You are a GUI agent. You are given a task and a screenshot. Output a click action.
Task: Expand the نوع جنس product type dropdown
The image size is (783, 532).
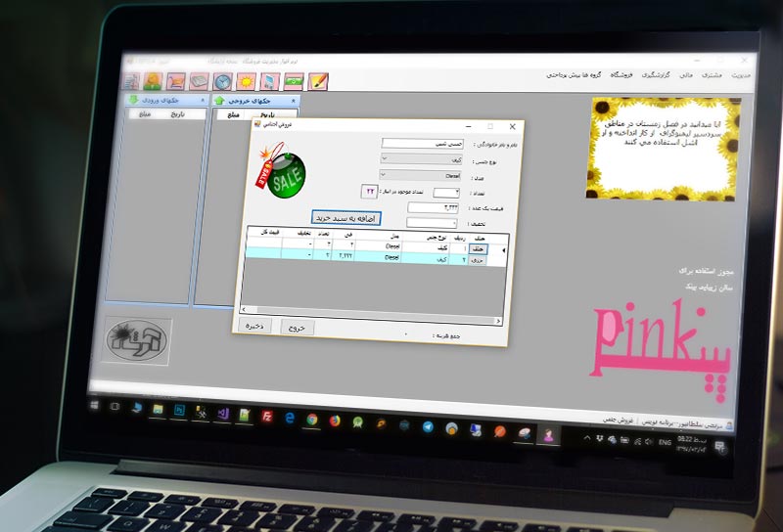(x=419, y=159)
